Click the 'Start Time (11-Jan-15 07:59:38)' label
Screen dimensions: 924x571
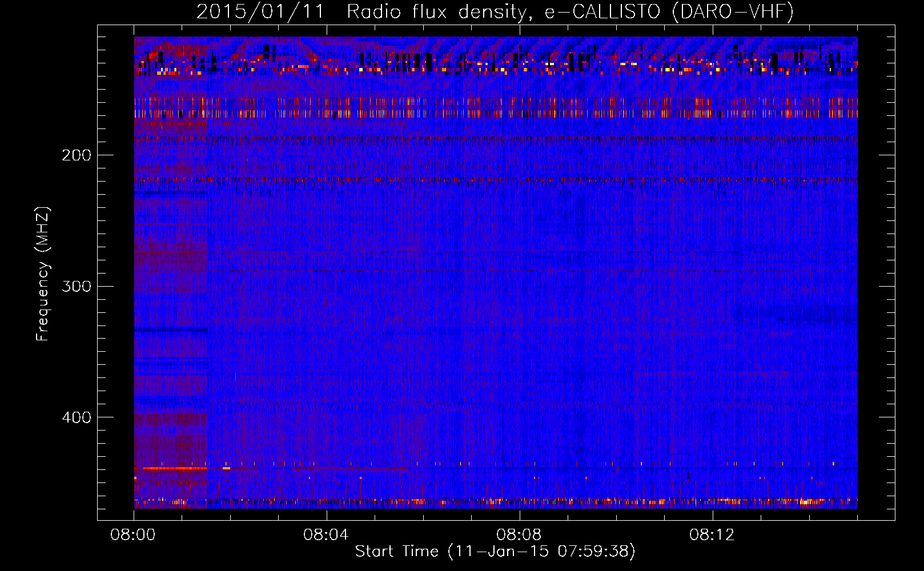(x=495, y=552)
